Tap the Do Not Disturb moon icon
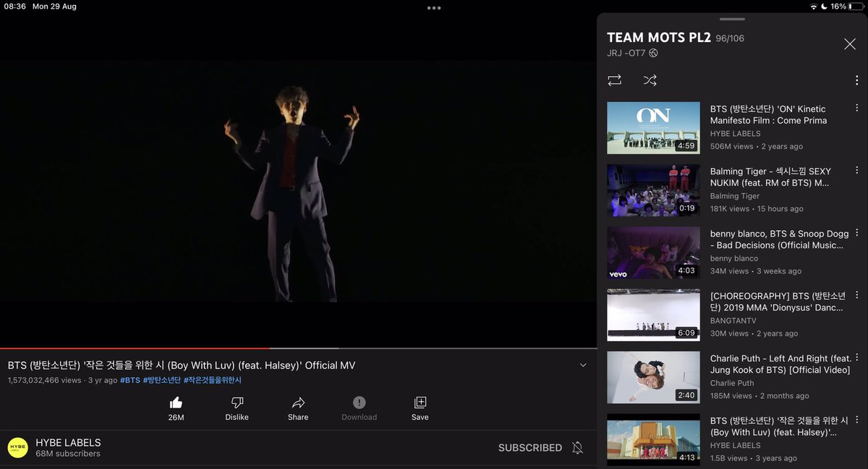Image resolution: width=868 pixels, height=469 pixels. pyautogui.click(x=824, y=7)
